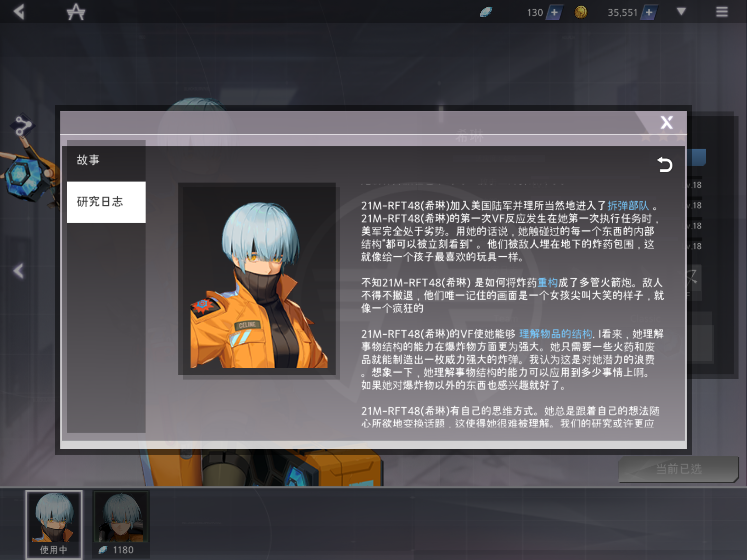Add more crystals with the plus button beside 130
Screen dimensions: 747x560
(x=554, y=12)
